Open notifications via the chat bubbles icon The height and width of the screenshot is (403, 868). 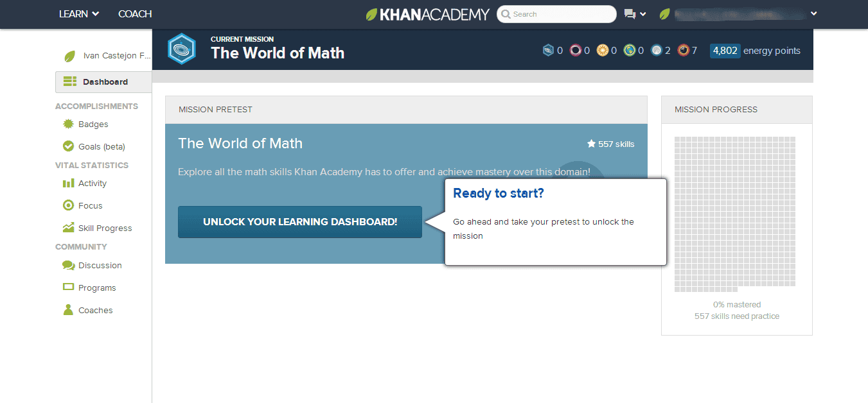630,13
